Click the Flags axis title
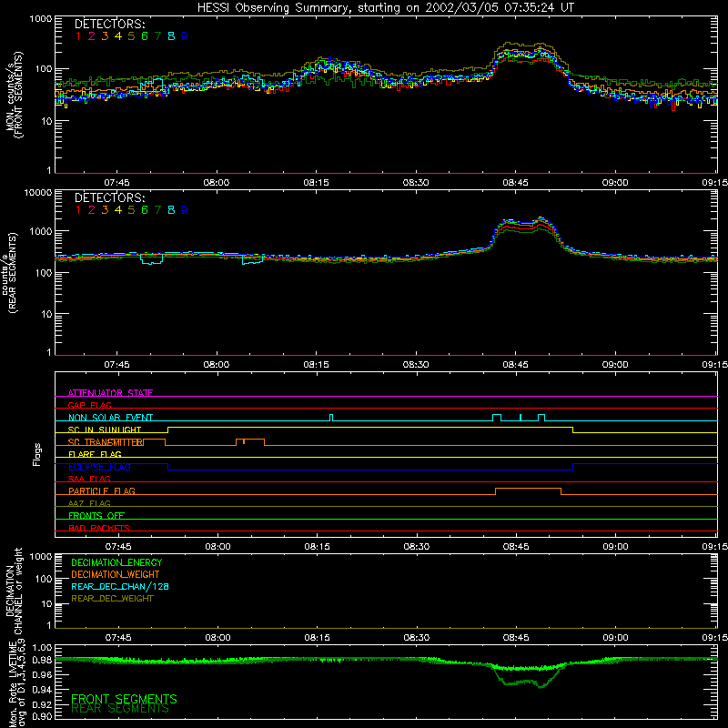728x728 pixels. 36,454
